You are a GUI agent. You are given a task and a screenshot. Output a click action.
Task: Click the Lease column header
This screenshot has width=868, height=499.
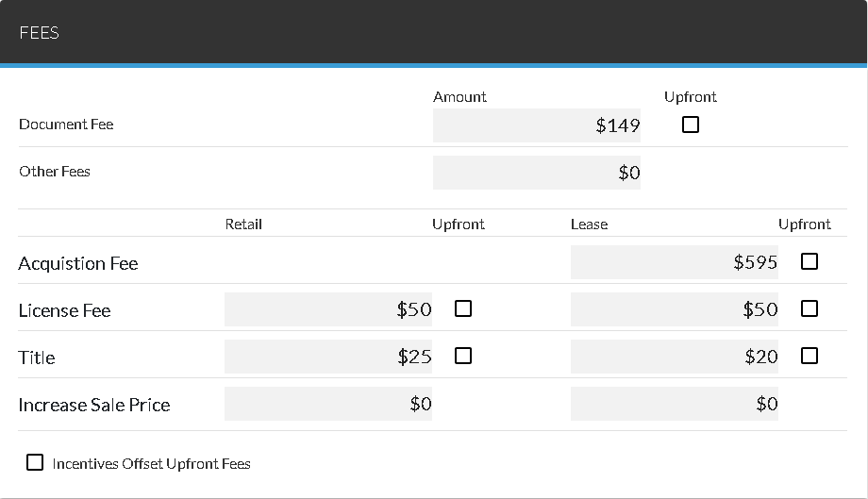coord(589,225)
